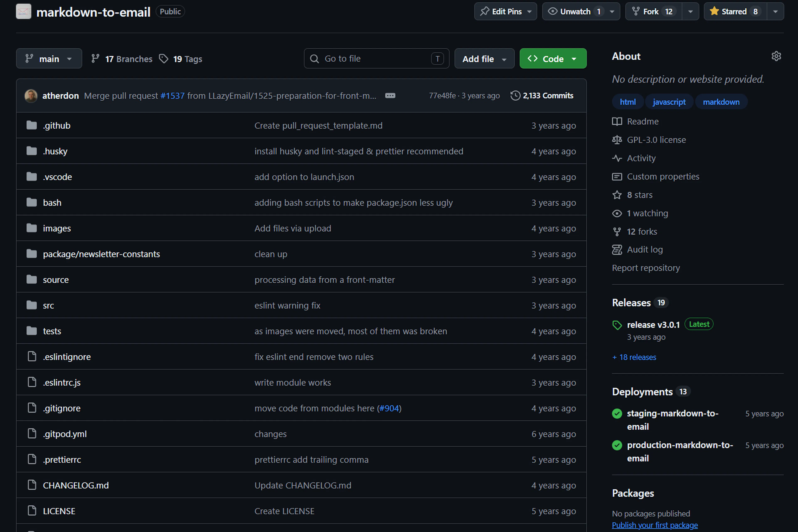Click the Readme book icon
This screenshot has width=798, height=532.
click(617, 122)
